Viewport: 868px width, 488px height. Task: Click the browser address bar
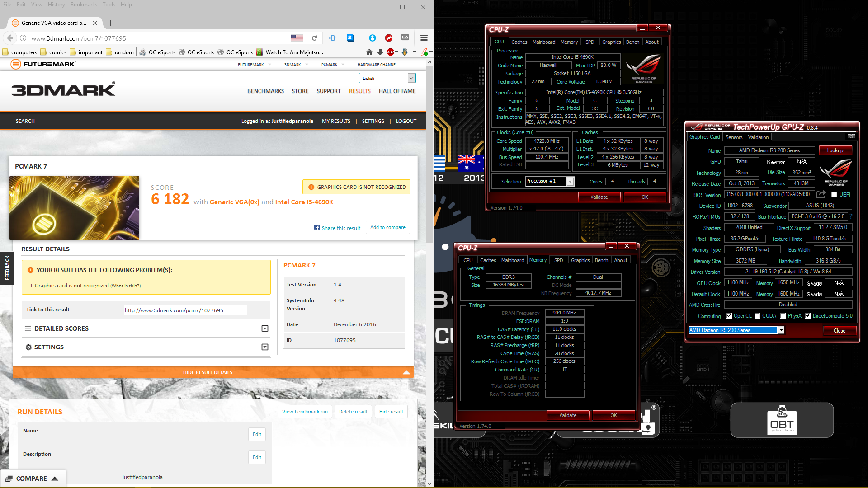click(x=158, y=38)
